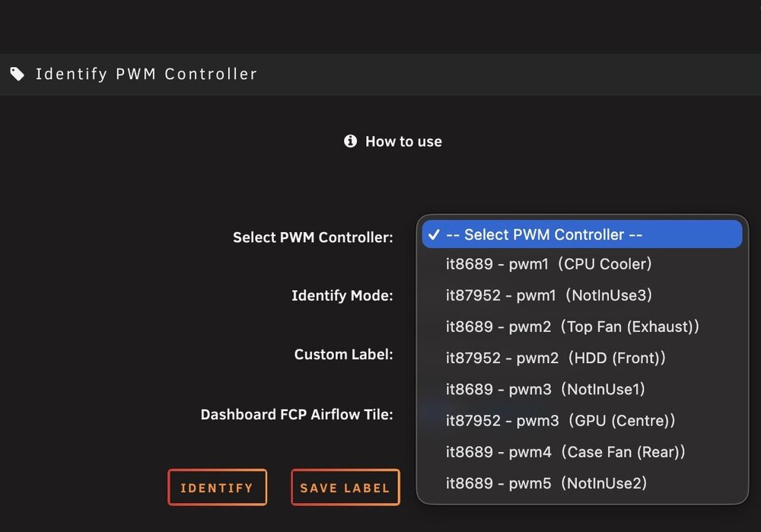Click the 'Dashboard FCP Airflow Tile:' label
The image size is (761, 532).
pos(297,415)
